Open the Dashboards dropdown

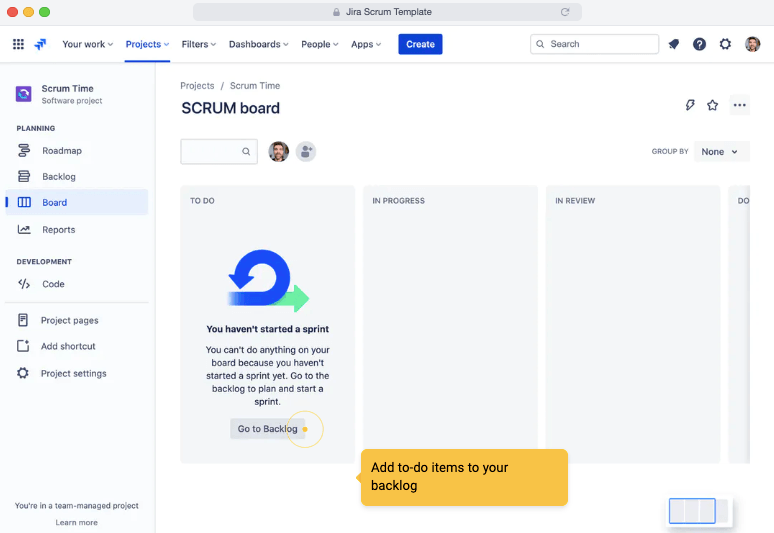(258, 44)
